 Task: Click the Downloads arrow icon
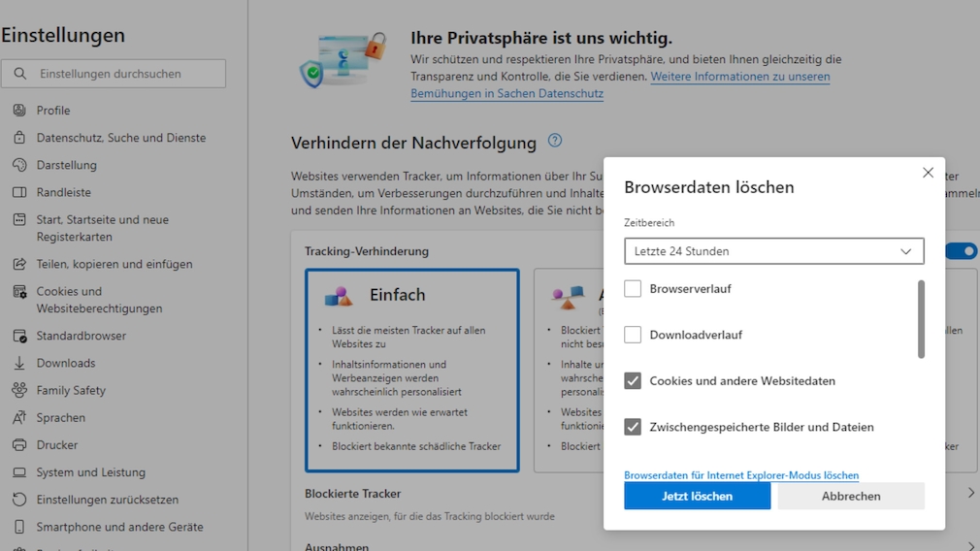[x=19, y=363]
